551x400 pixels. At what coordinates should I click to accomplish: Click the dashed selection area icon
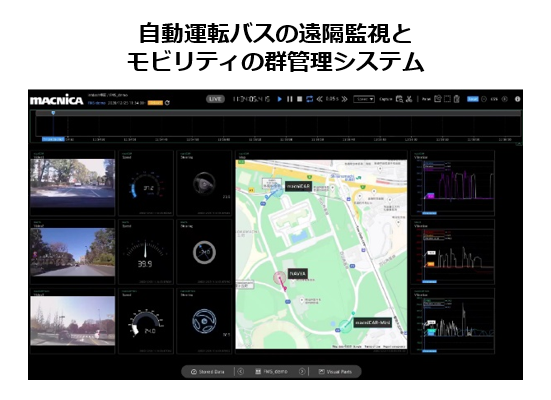point(447,99)
